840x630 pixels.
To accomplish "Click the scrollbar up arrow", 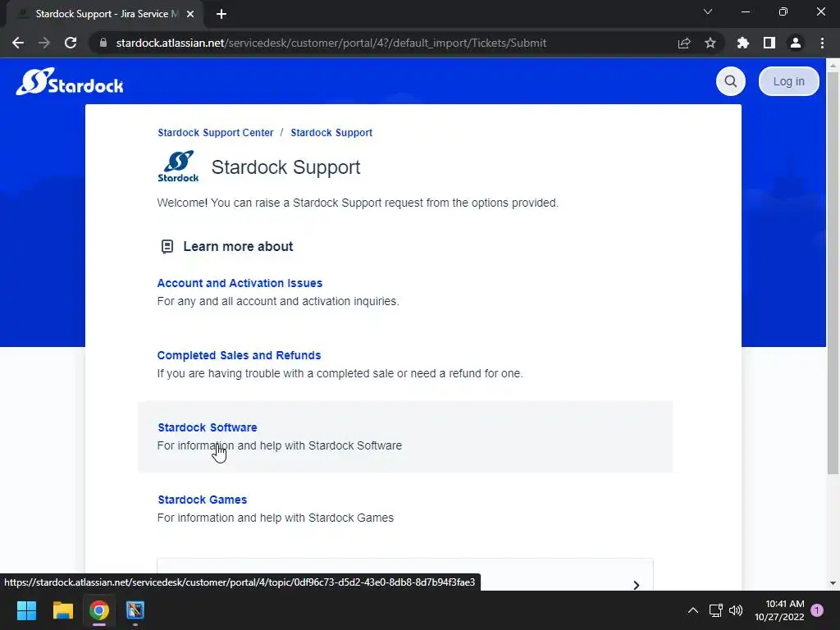I will (x=833, y=64).
